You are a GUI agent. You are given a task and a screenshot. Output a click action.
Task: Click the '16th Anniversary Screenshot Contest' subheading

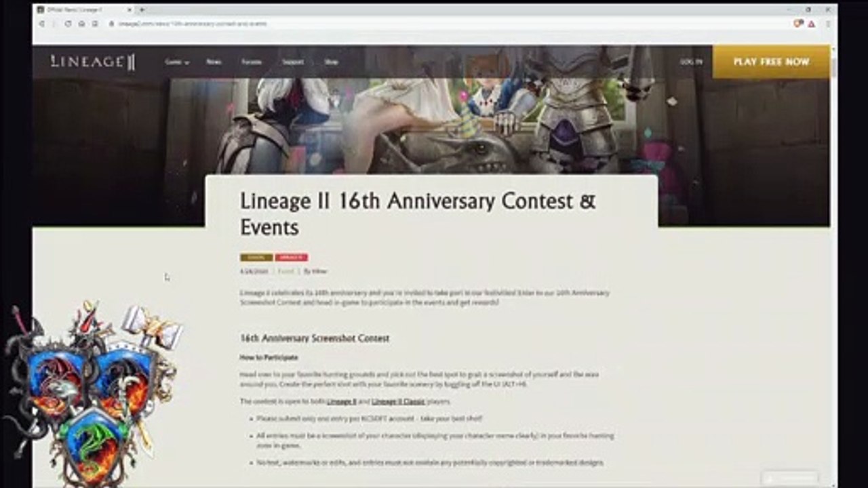click(x=315, y=338)
